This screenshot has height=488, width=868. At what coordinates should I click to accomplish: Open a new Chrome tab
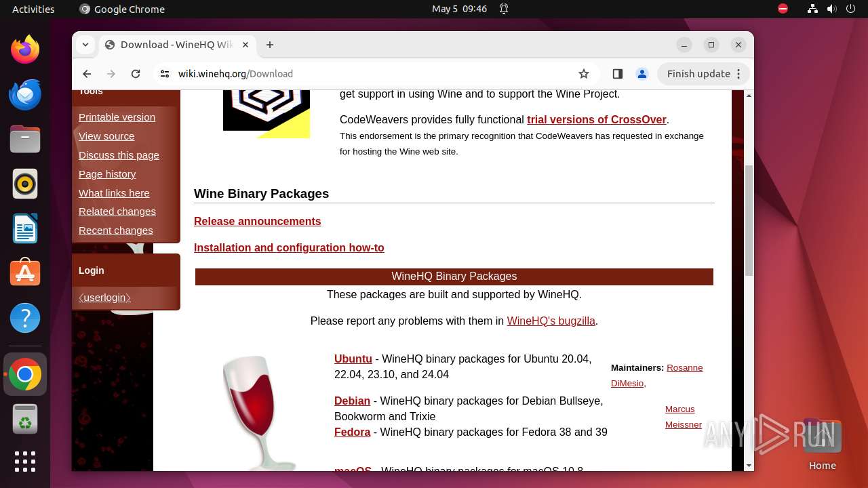(x=270, y=45)
